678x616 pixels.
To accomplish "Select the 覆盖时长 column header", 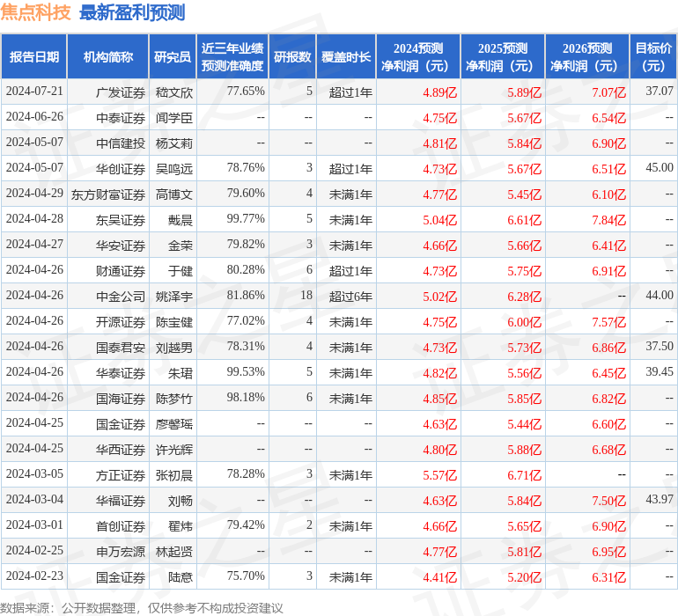I will [346, 56].
